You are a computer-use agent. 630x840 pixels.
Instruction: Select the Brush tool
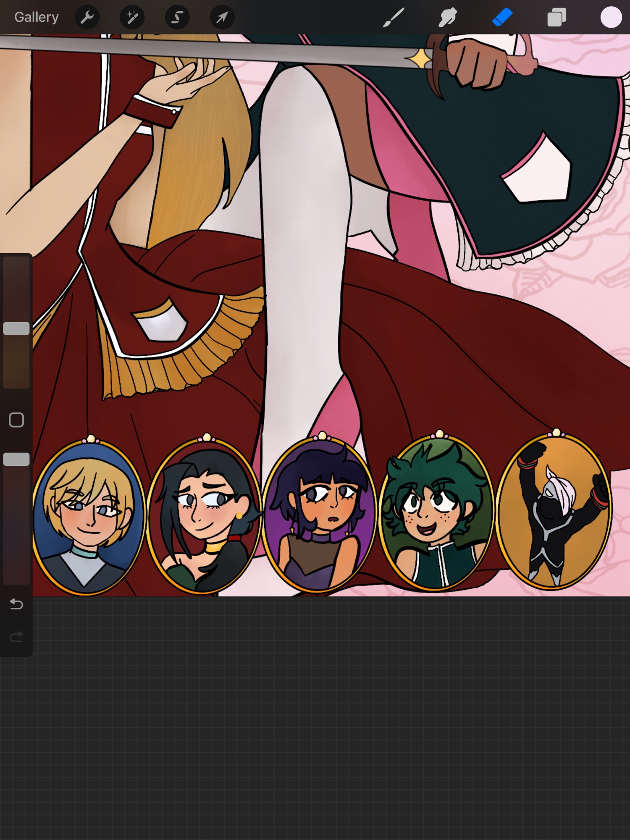(x=394, y=17)
